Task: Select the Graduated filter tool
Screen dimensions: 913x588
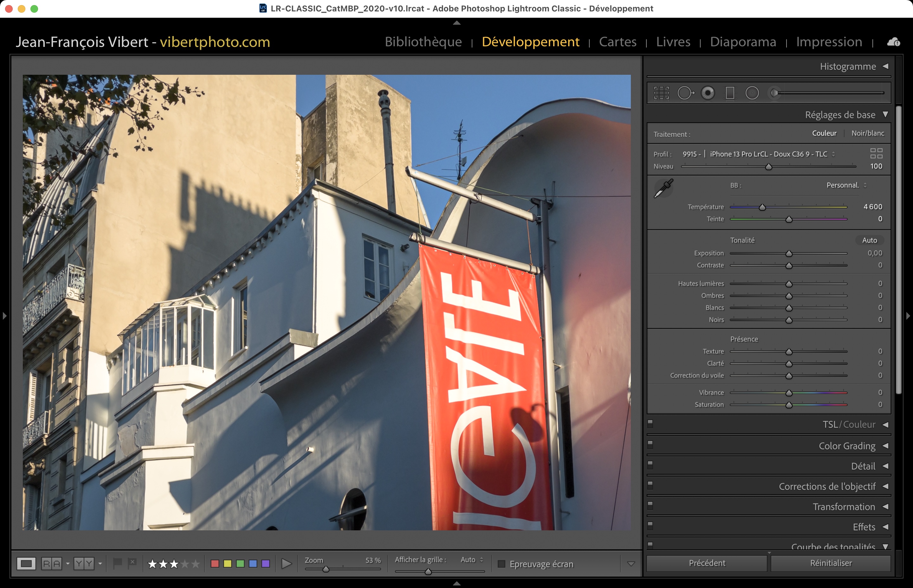Action: click(730, 93)
